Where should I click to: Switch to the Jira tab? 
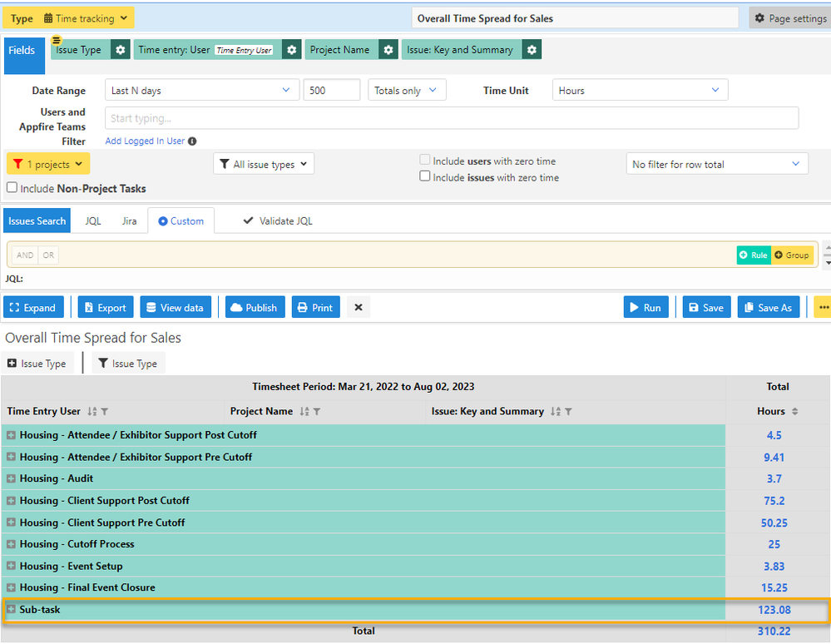tap(129, 221)
